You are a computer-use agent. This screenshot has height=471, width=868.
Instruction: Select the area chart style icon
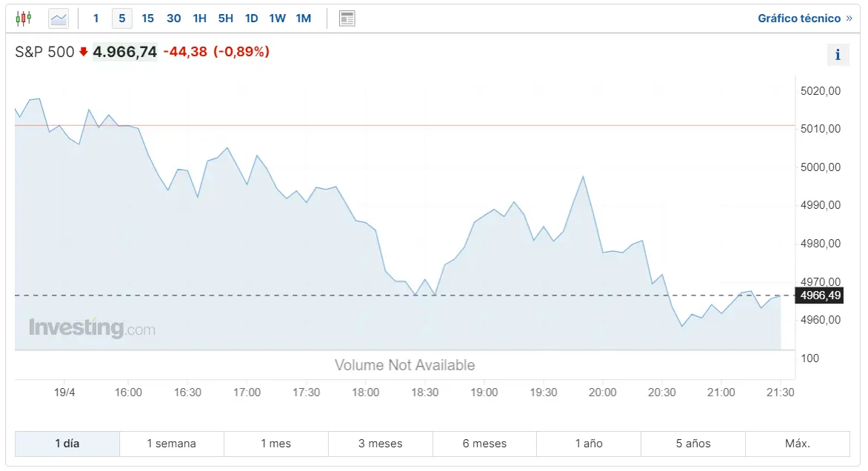[59, 18]
